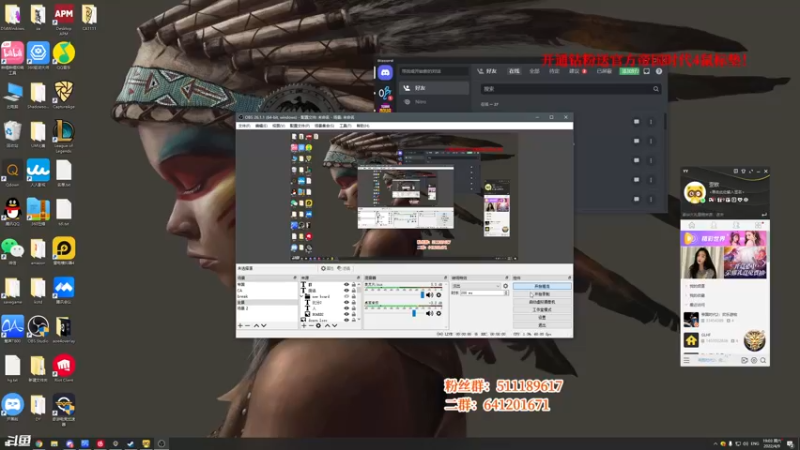The height and width of the screenshot is (450, 800).
Task: Move selected source up in OBS
Action: pyautogui.click(x=328, y=326)
